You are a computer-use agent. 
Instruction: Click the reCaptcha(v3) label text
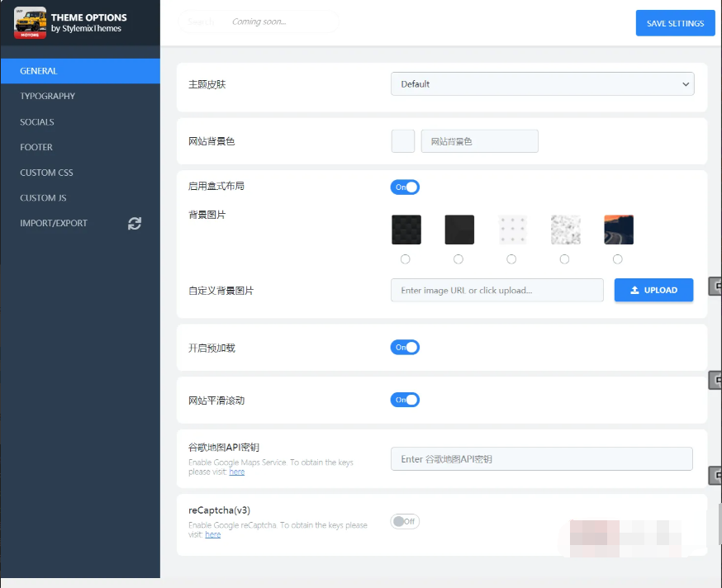pos(219,510)
